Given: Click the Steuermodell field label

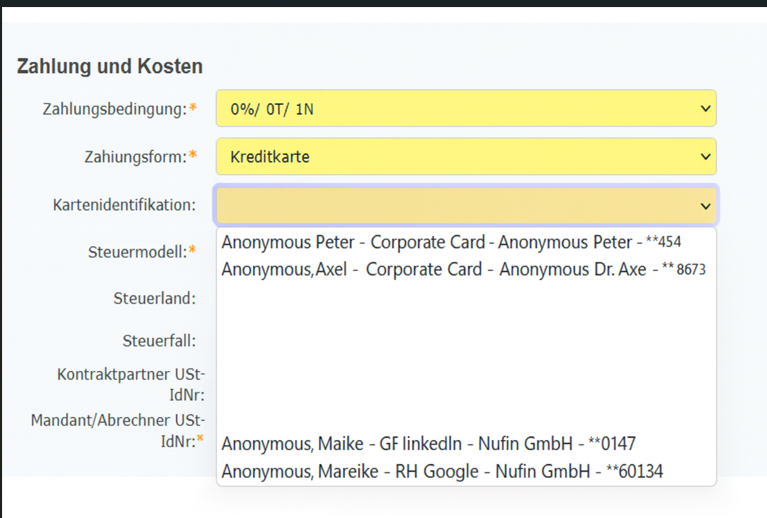Looking at the screenshot, I should [137, 252].
